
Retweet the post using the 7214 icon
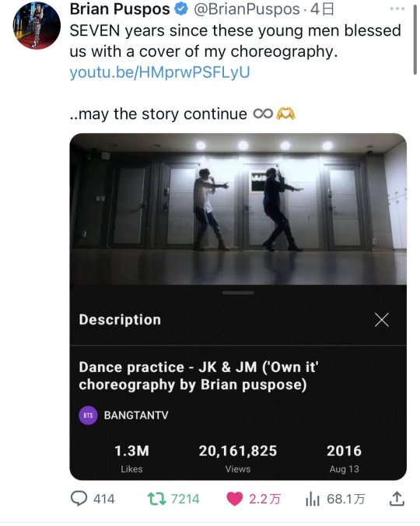point(156,499)
